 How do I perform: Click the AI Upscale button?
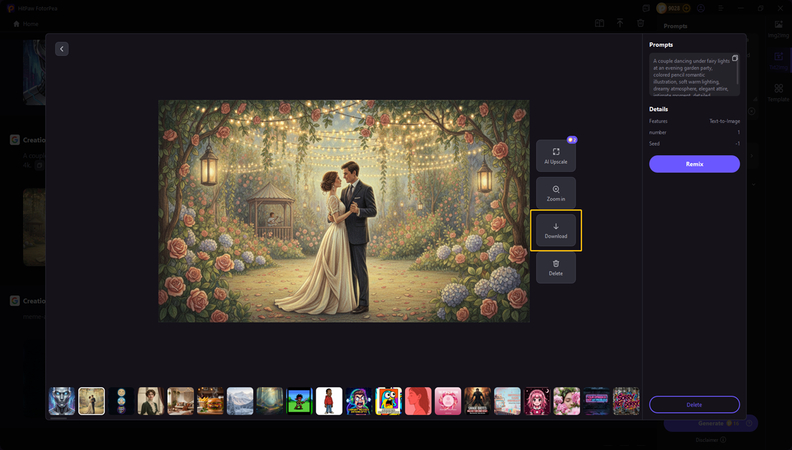point(556,155)
